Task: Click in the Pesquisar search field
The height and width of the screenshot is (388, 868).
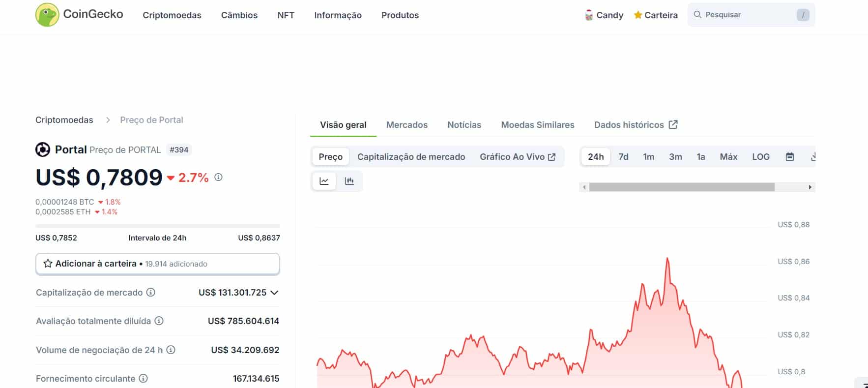Action: (x=751, y=15)
